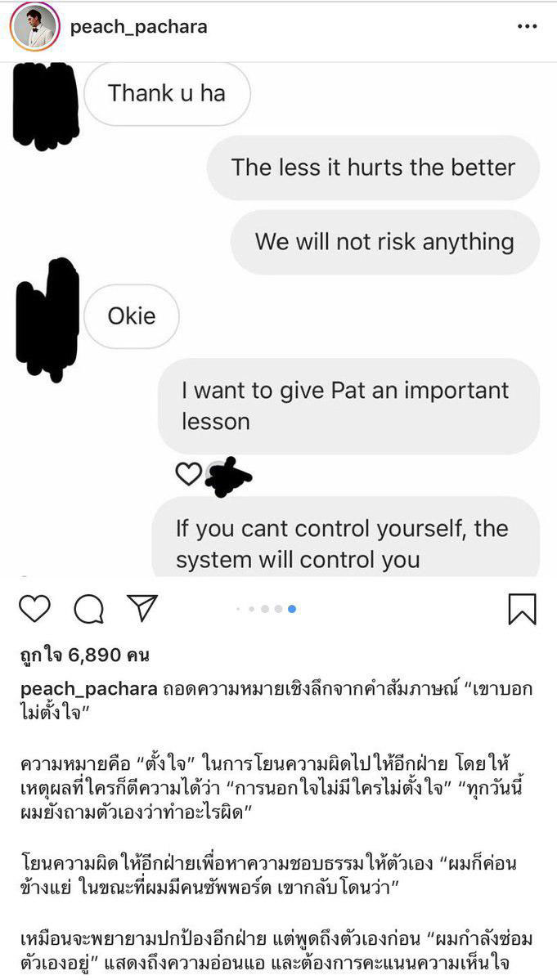Open peach_pachara profile picture

coord(34,28)
